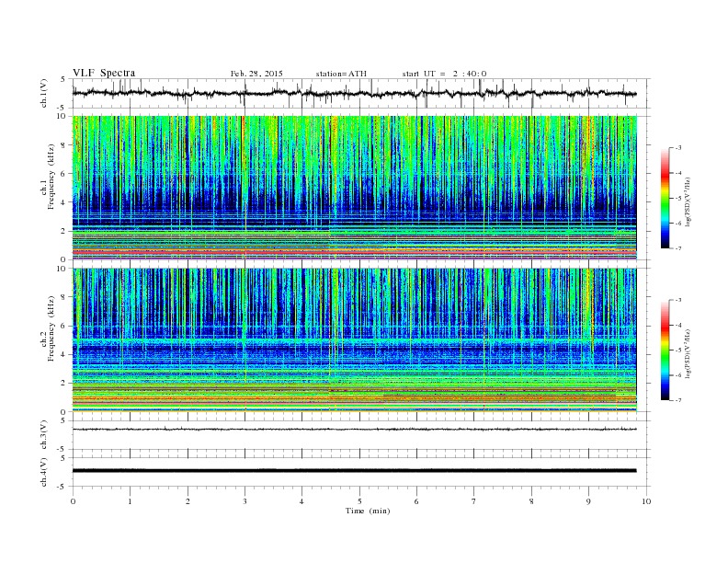Click the ch.1 color scale 'log(PSD)(V²/Hz)' label
728x563 pixels.
pyautogui.click(x=688, y=202)
